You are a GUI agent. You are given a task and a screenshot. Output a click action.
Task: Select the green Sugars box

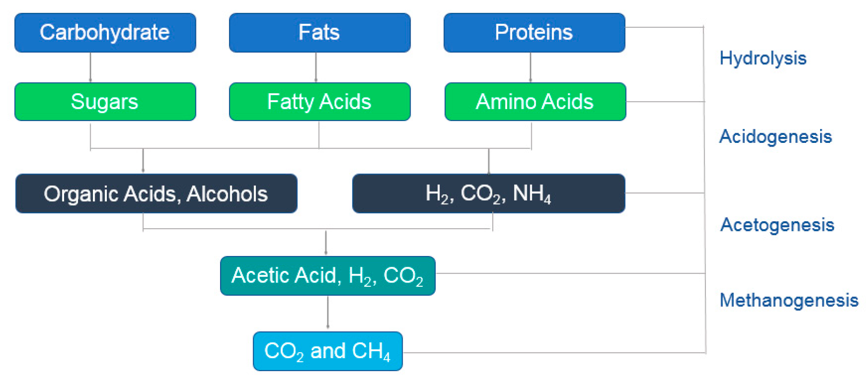[105, 102]
